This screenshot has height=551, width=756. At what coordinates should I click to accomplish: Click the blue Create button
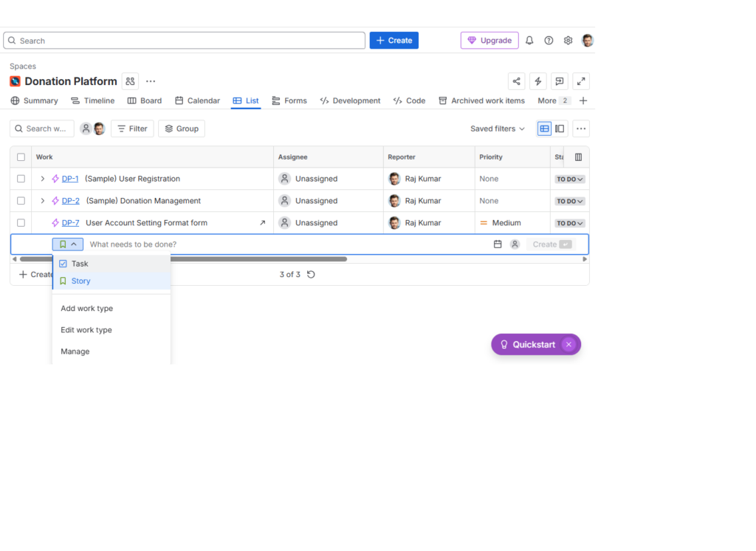[x=394, y=41]
